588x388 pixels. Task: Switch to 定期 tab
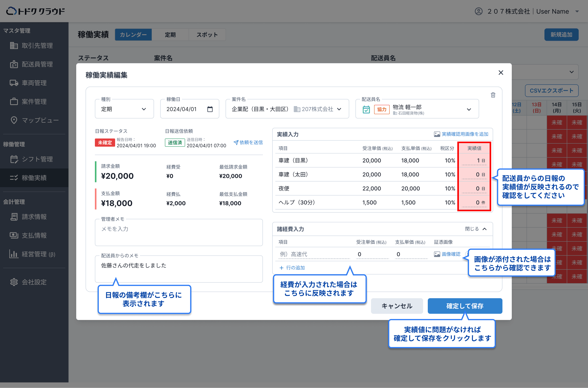[x=170, y=35]
